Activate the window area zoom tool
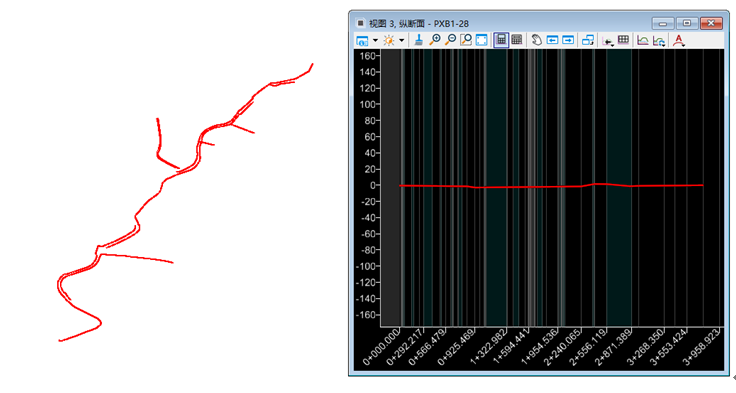This screenshot has width=736, height=393. point(466,40)
